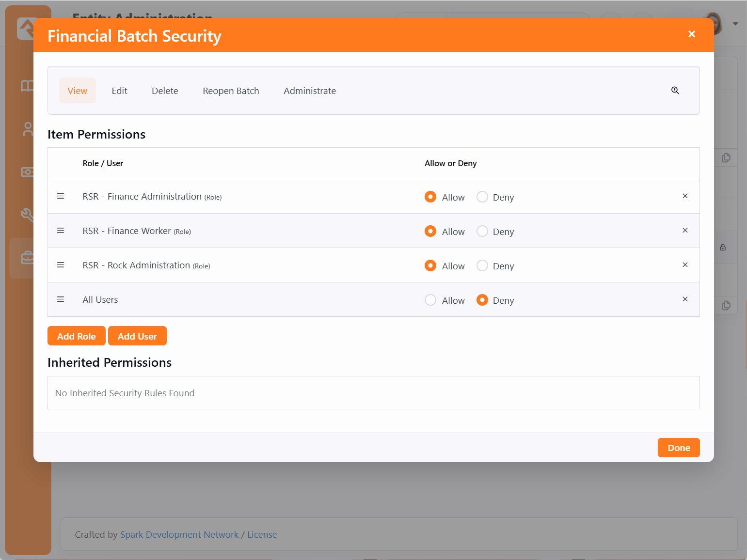
Task: Select Allow for All Users
Action: click(430, 300)
